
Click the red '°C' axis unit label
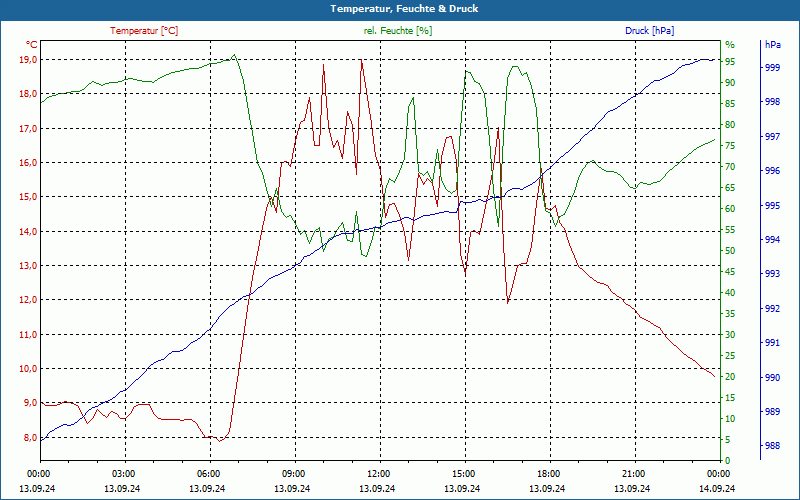[x=32, y=44]
